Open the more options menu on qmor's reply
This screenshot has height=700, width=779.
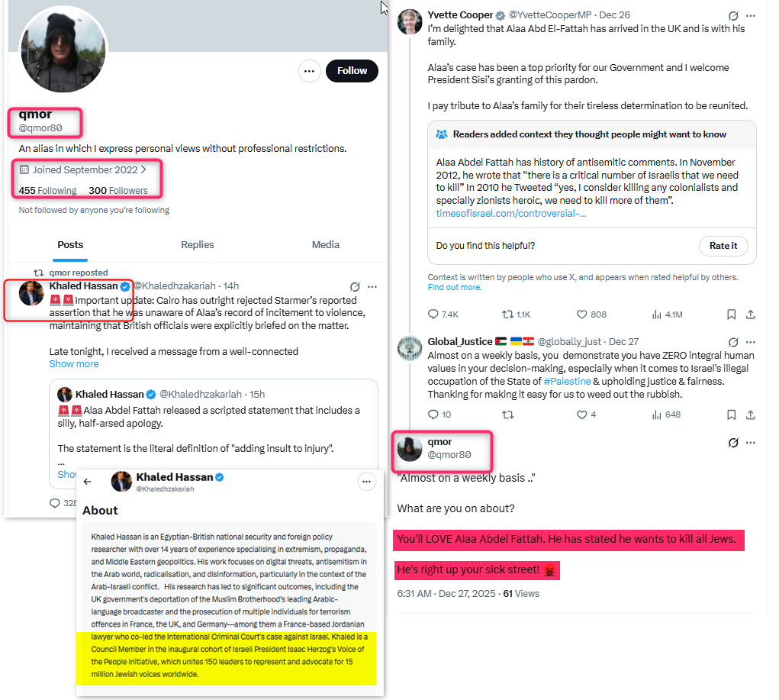click(751, 443)
